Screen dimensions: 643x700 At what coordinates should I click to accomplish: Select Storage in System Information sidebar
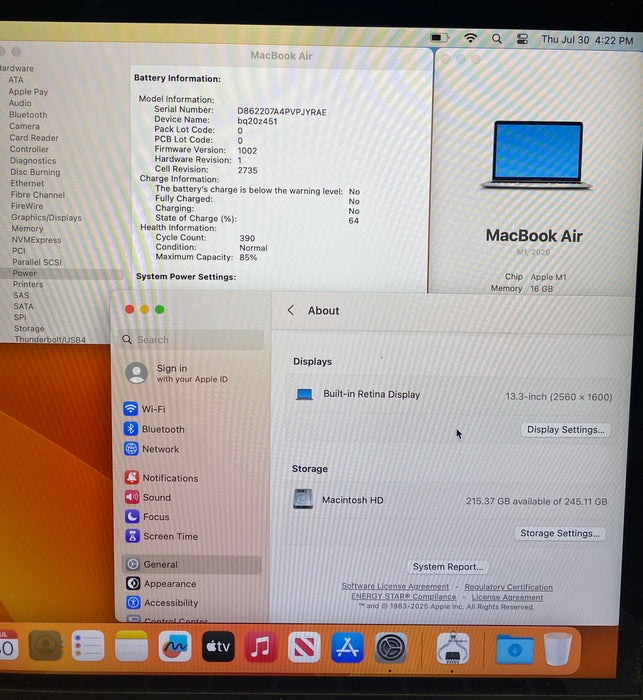pos(29,328)
